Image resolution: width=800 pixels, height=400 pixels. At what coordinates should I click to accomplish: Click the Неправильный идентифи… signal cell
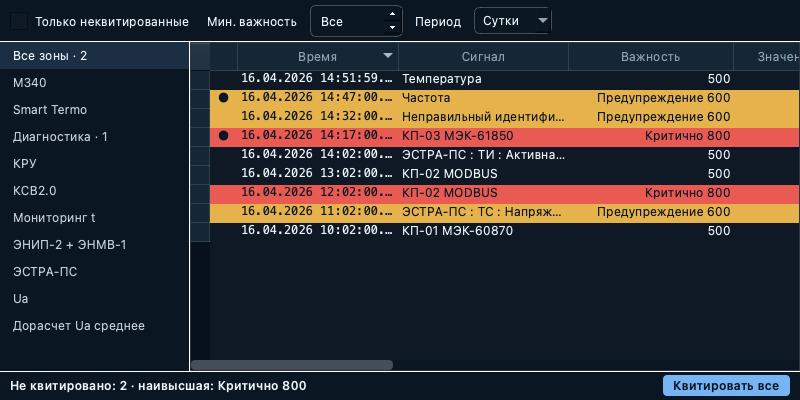point(483,117)
